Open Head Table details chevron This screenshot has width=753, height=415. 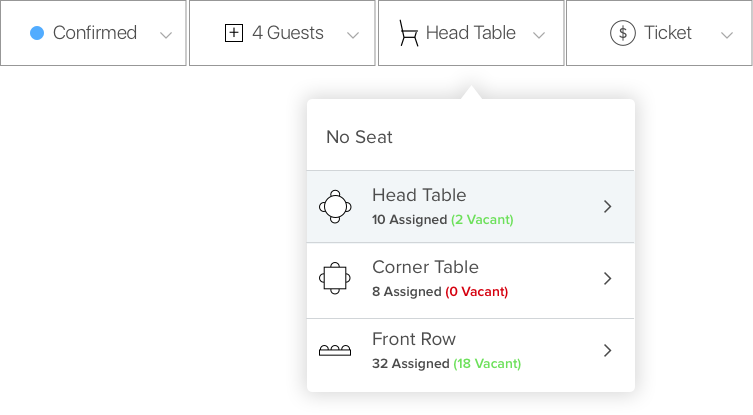point(607,207)
